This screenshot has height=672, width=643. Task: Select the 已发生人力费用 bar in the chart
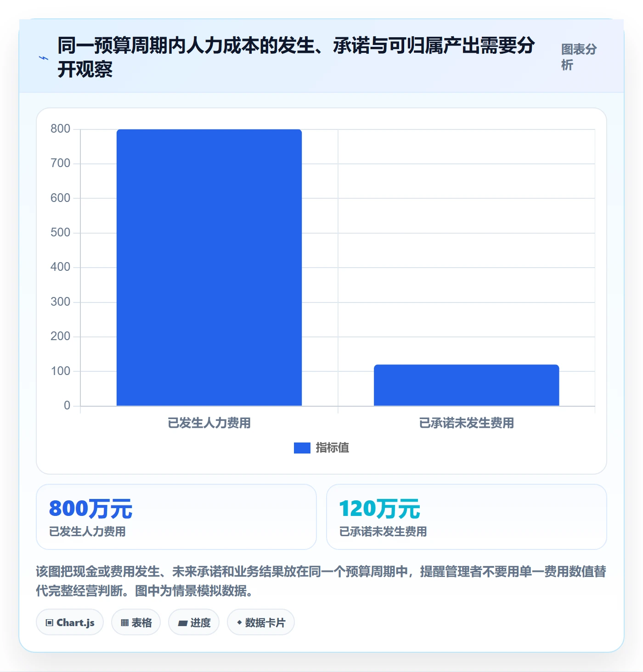pos(209,268)
